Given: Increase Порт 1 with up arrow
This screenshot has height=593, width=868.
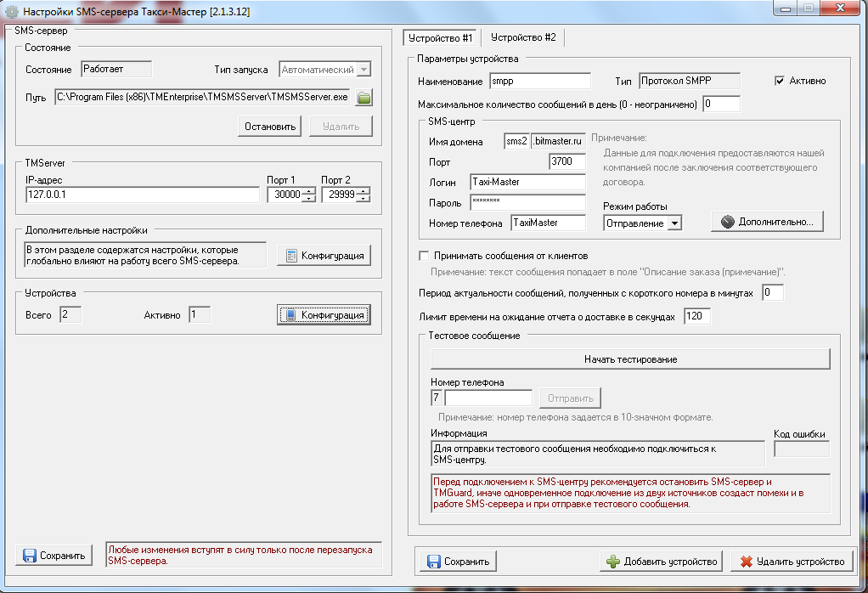Looking at the screenshot, I should coord(310,191).
